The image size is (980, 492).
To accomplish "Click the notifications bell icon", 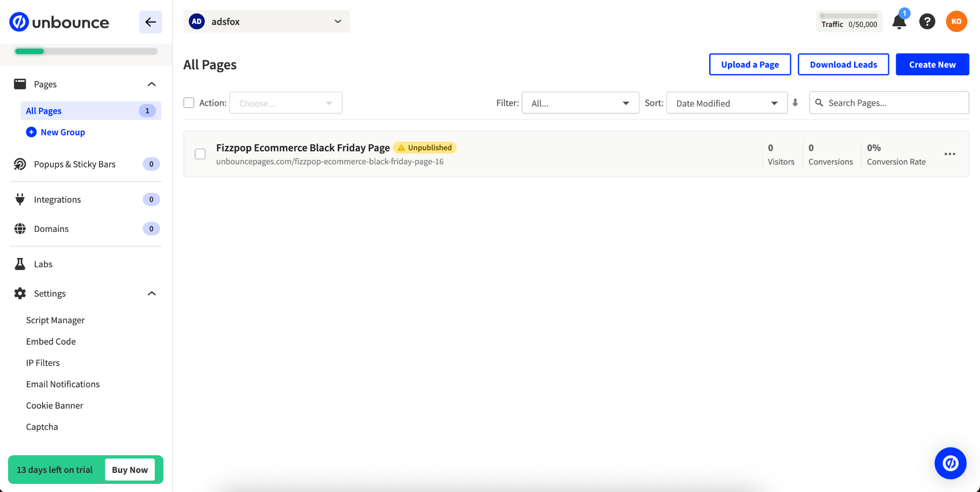I will coord(899,22).
